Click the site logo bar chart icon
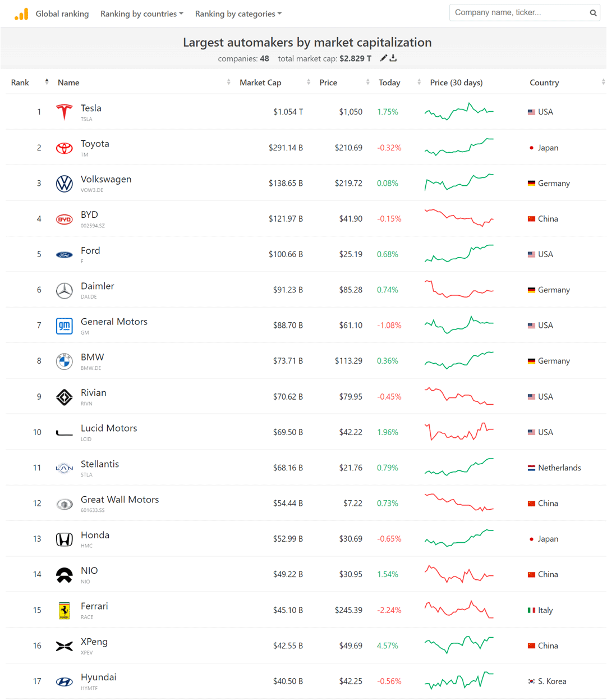 pyautogui.click(x=21, y=14)
